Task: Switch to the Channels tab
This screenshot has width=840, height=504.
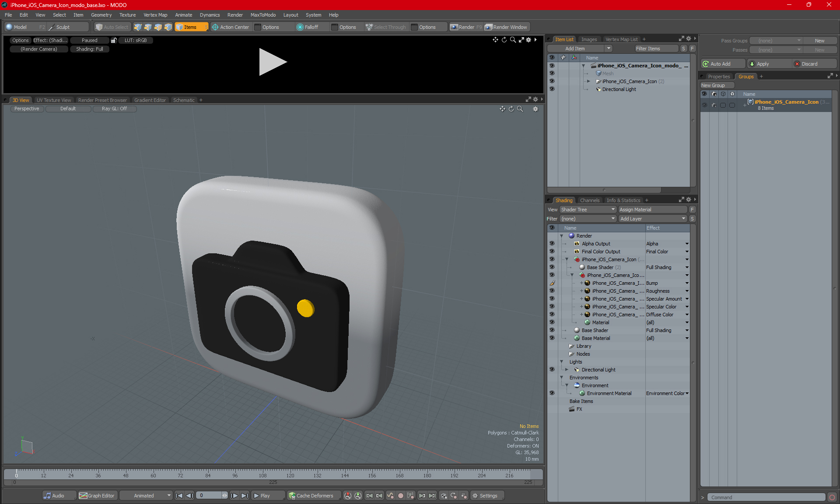Action: [590, 200]
